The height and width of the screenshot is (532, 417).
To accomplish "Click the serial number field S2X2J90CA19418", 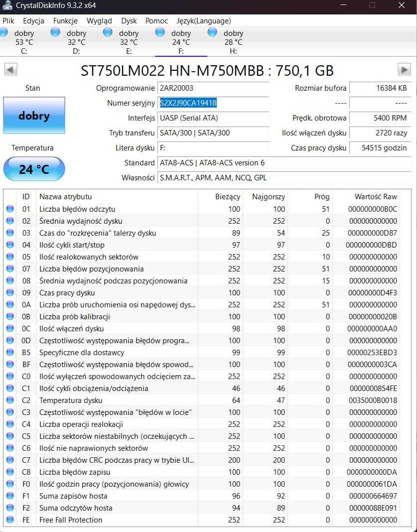I will (213, 103).
